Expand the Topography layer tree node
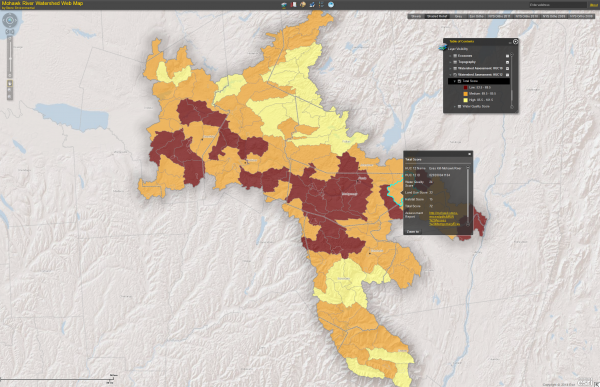600x387 pixels. tap(450, 62)
